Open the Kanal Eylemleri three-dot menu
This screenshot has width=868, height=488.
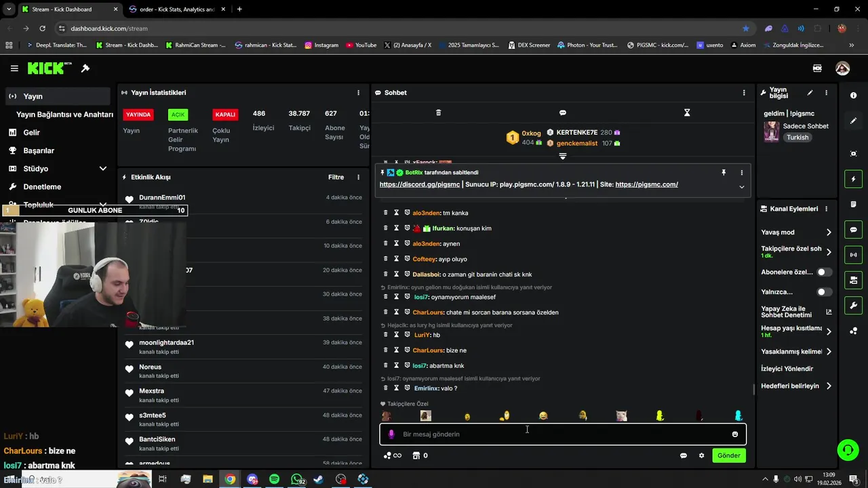[826, 209]
